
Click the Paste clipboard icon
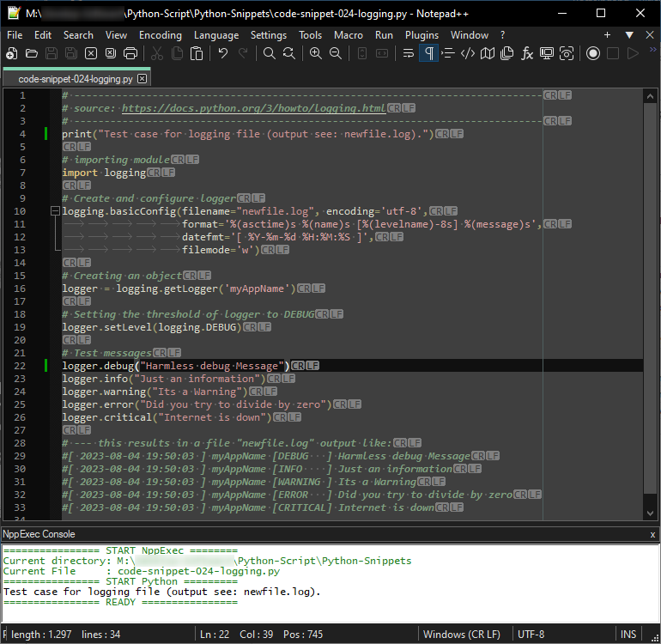click(197, 53)
